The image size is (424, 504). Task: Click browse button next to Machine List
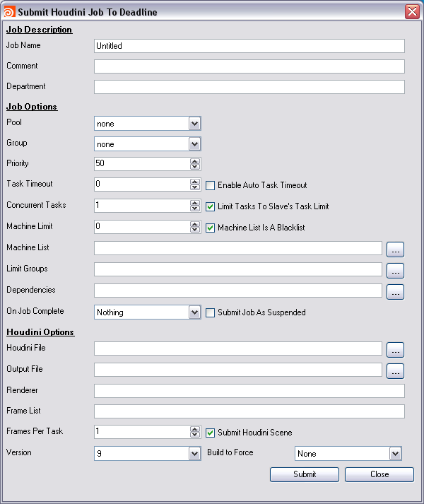click(395, 249)
